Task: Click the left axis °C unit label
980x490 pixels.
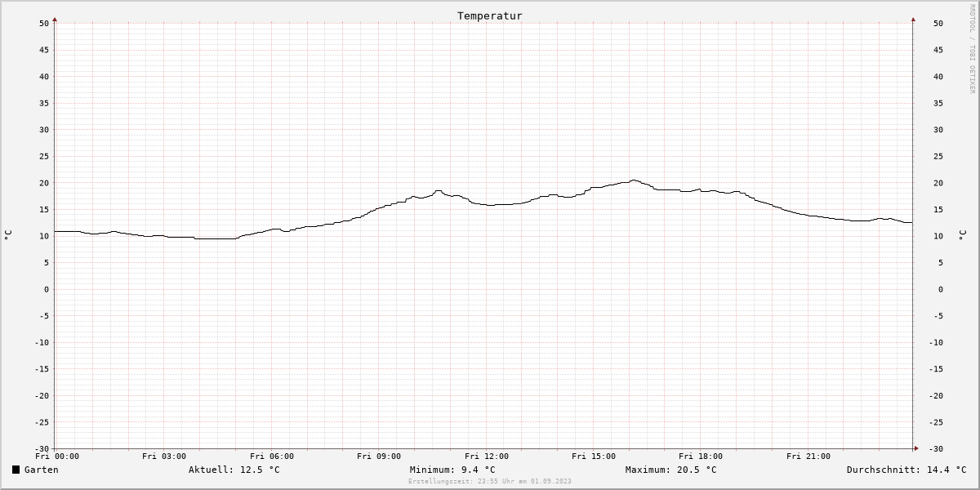Action: coord(8,235)
